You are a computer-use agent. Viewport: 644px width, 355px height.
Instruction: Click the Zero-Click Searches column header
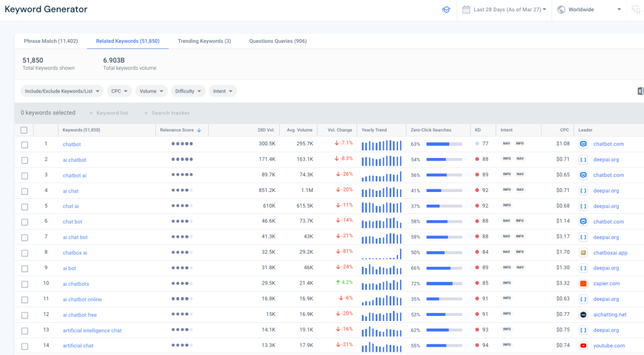tap(431, 130)
